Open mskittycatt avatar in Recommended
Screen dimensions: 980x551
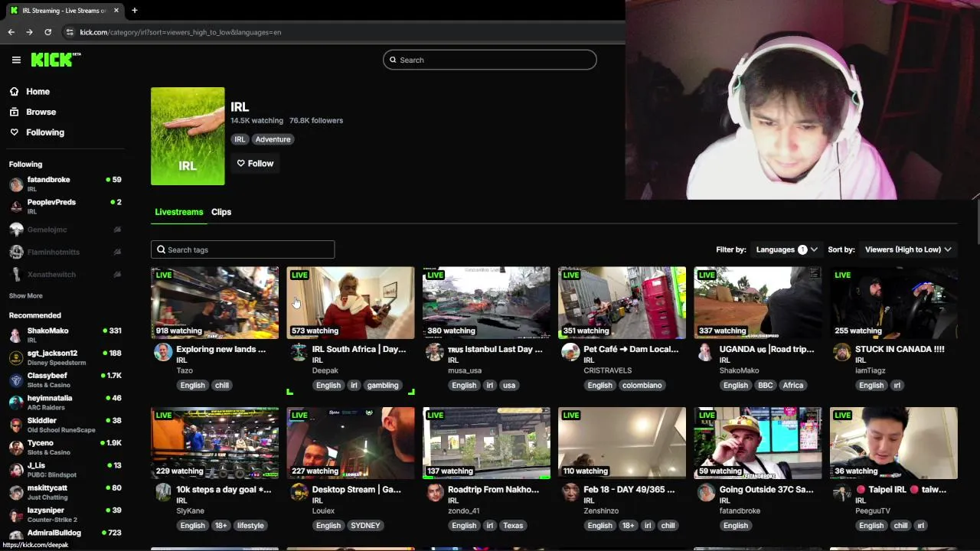pyautogui.click(x=16, y=492)
